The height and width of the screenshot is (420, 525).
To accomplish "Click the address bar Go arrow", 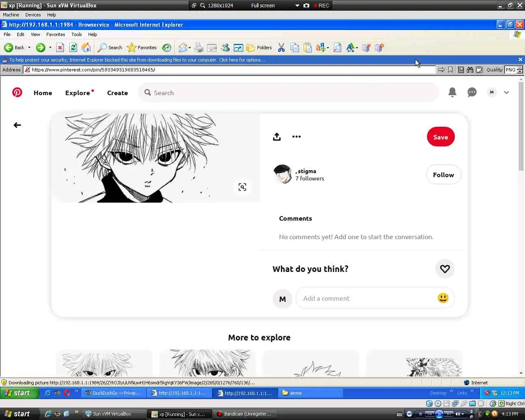I will tap(441, 70).
